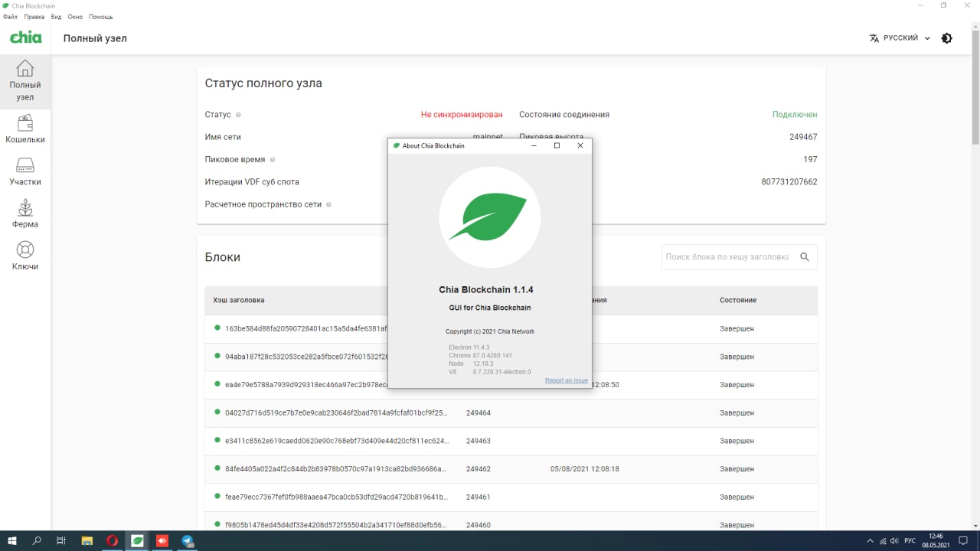Image resolution: width=980 pixels, height=551 pixels.
Task: Click the Chia app taskbar icon
Action: [x=137, y=541]
